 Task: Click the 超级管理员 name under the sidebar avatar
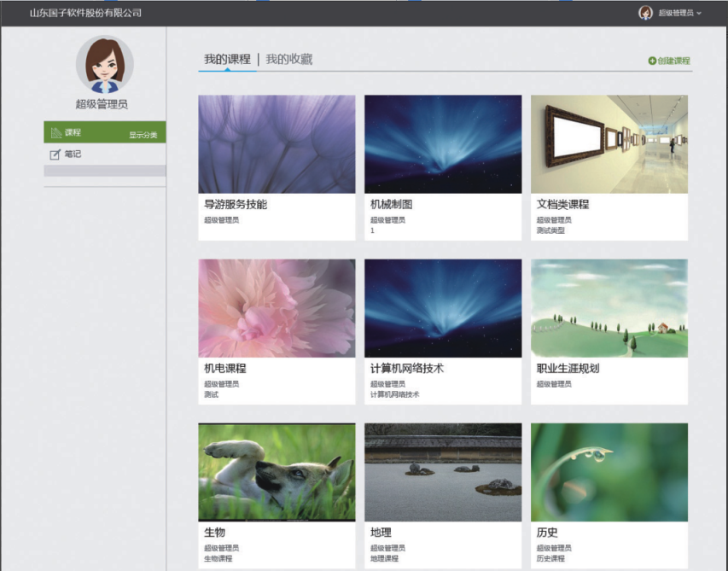click(102, 104)
